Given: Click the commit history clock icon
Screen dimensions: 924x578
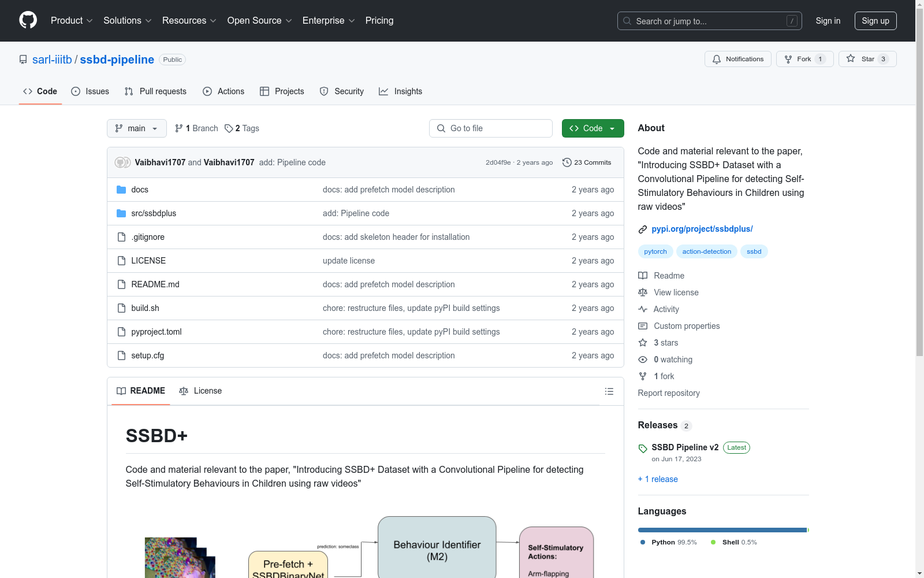Looking at the screenshot, I should point(567,162).
